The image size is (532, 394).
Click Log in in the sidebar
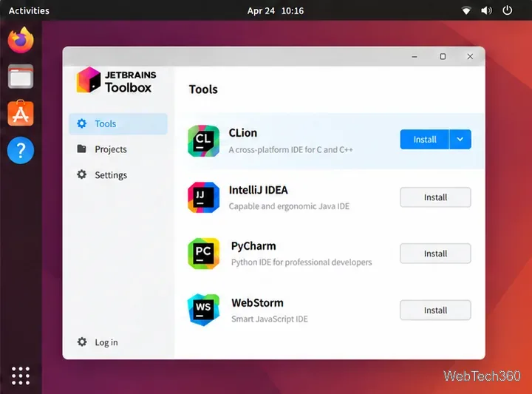tap(106, 342)
